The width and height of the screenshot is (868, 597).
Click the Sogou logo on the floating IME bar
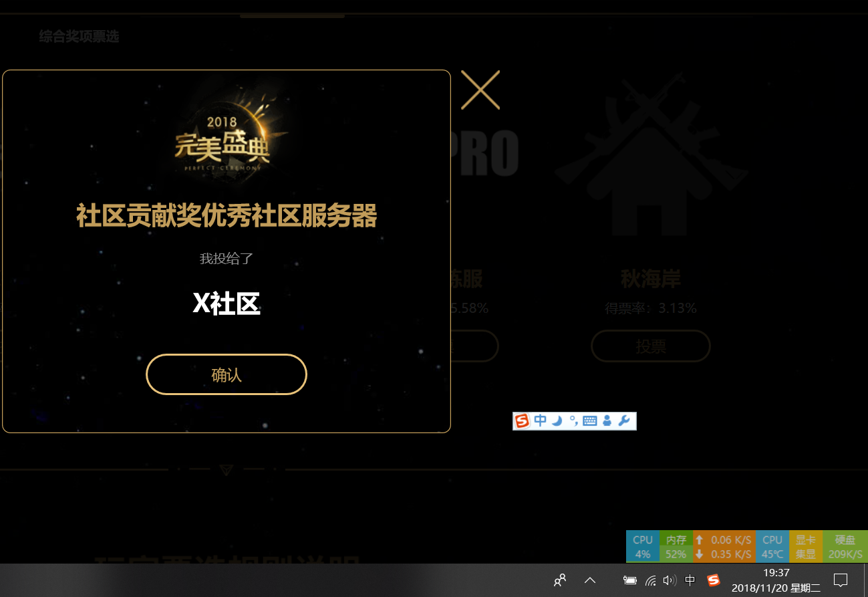point(522,421)
